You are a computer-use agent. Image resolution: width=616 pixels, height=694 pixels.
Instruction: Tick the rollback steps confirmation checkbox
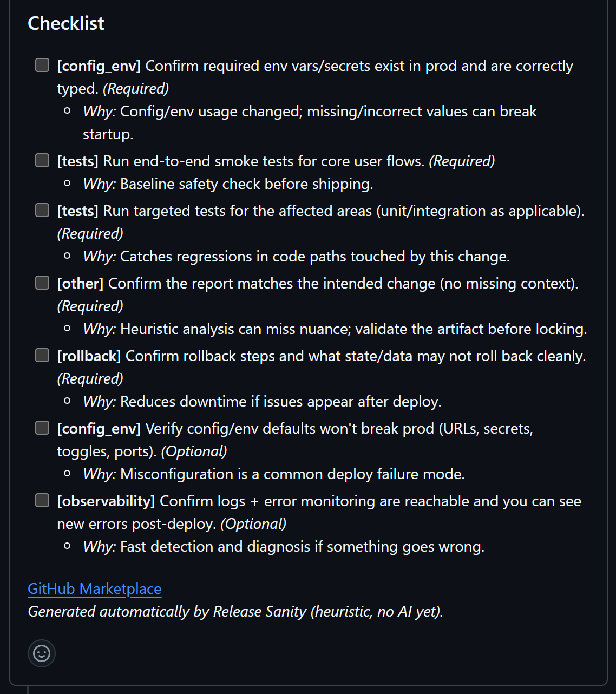tap(42, 355)
